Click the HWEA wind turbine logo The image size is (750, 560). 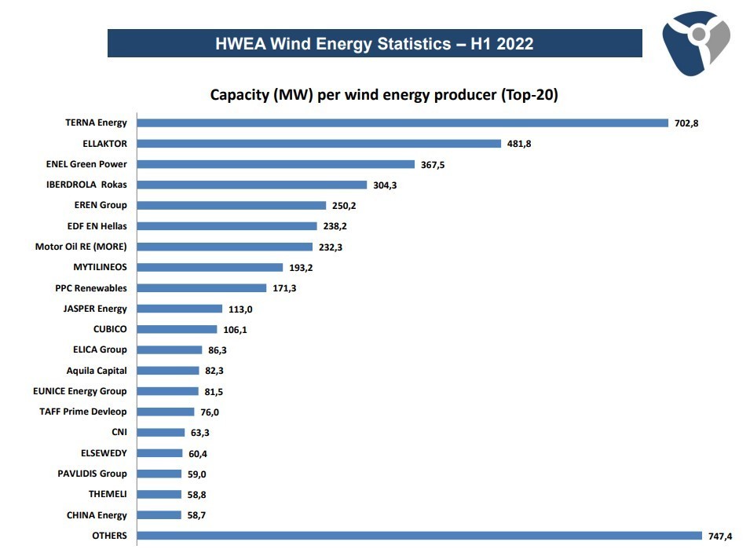[x=697, y=43]
